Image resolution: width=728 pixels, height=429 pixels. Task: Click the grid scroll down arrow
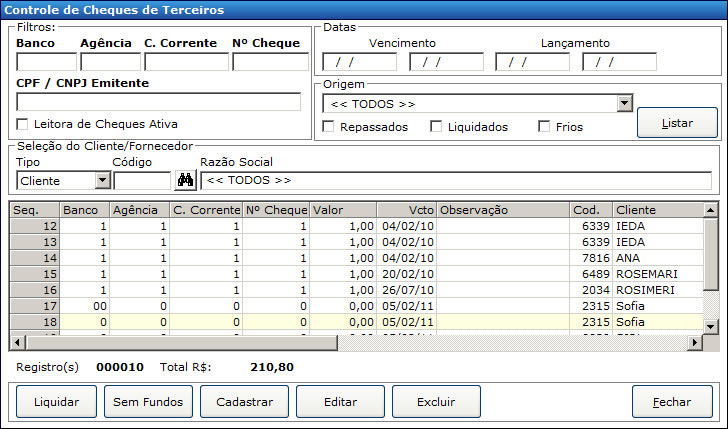pos(711,326)
